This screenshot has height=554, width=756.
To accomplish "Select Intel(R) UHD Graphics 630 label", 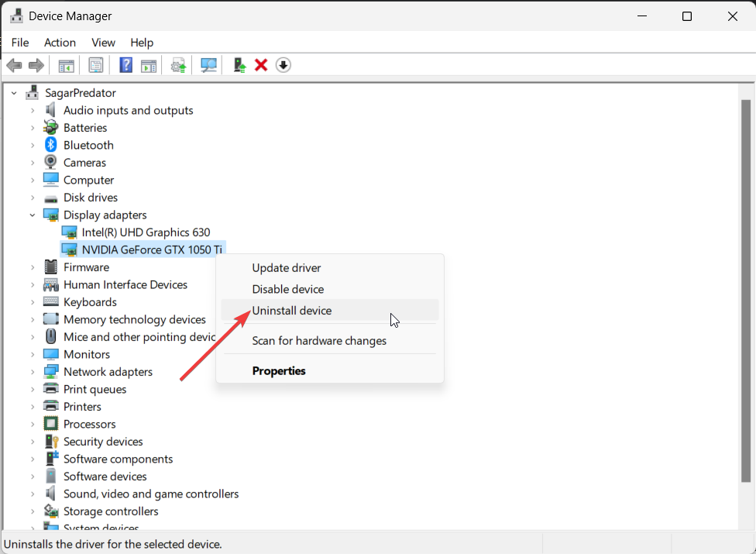I will click(x=146, y=232).
